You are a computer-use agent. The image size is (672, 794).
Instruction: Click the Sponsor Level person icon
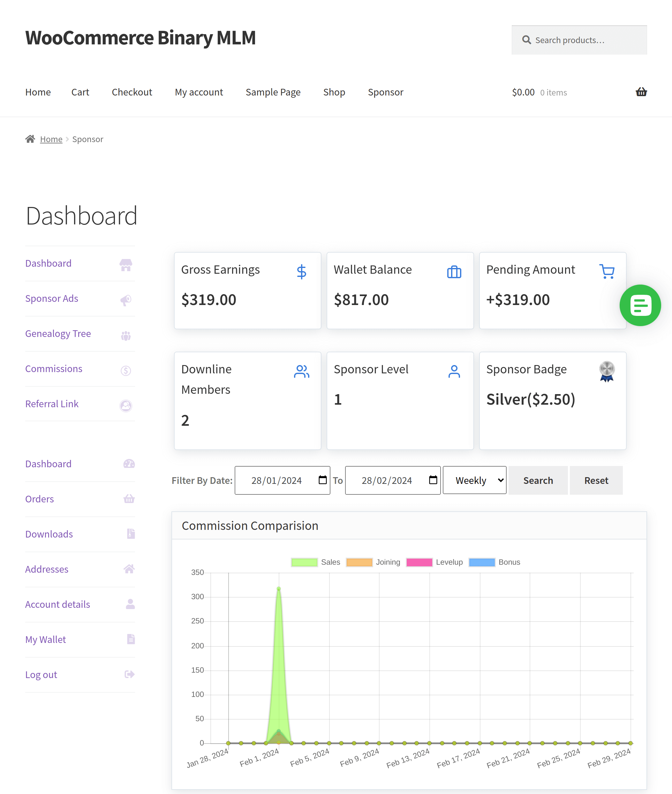pos(454,371)
